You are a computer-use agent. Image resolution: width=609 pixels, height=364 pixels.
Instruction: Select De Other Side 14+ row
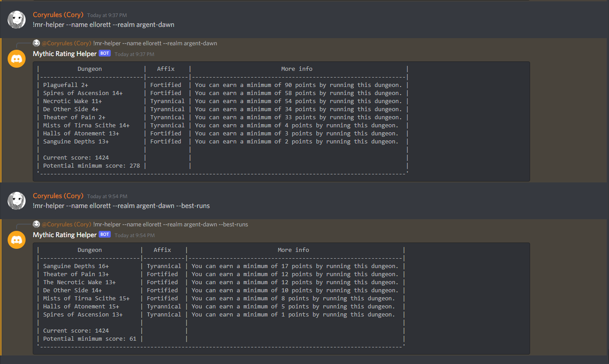221,290
